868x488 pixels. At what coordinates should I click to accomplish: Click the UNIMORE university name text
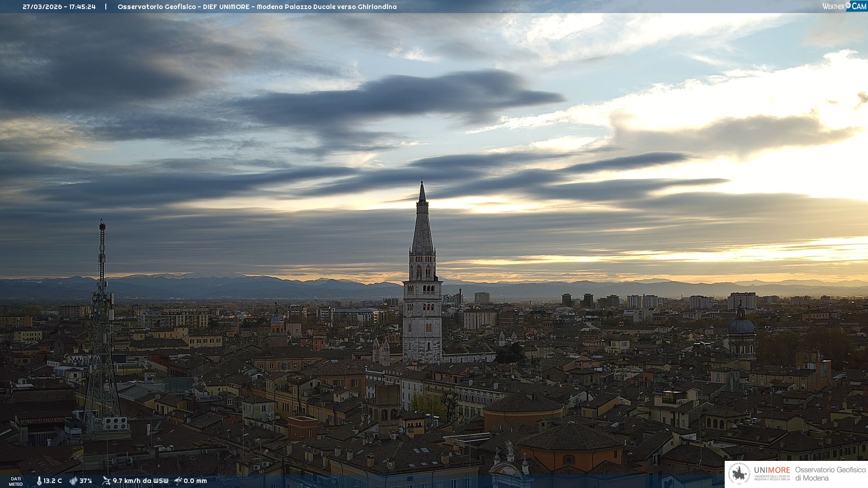772,470
